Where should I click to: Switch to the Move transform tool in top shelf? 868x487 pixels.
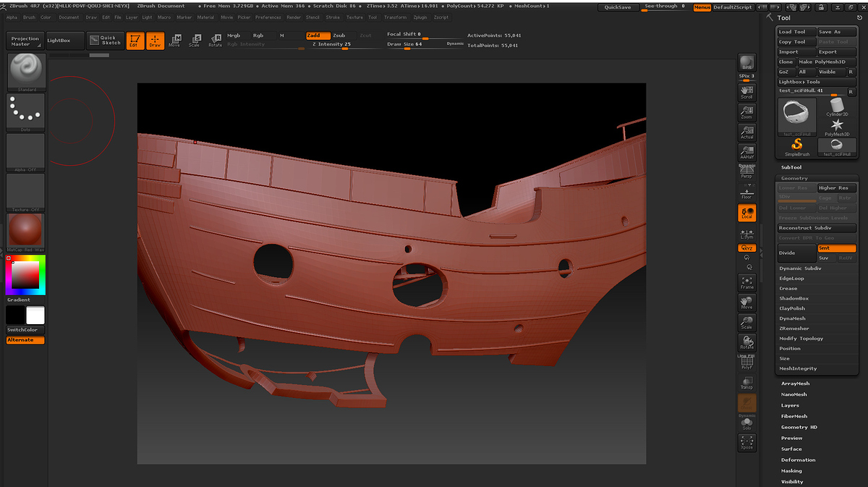[174, 41]
